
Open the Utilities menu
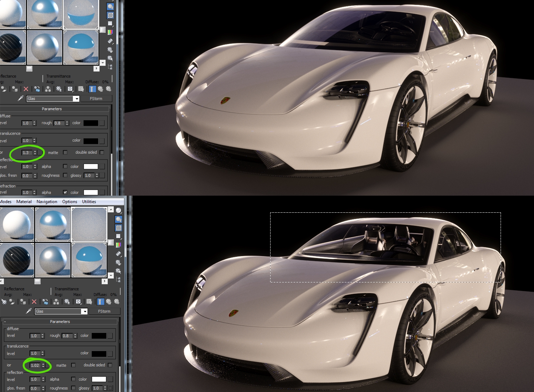pyautogui.click(x=89, y=202)
